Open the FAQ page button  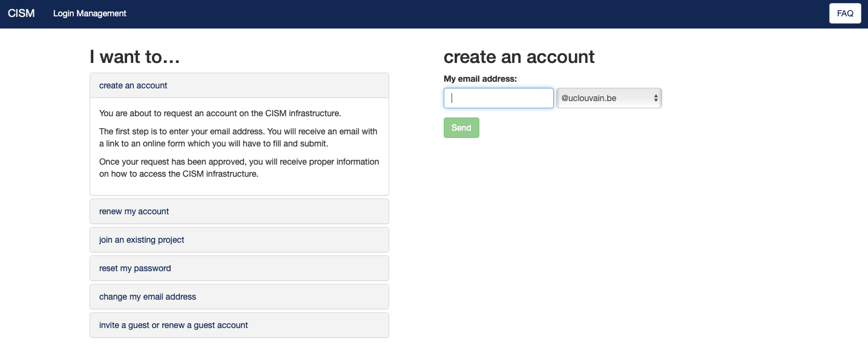[845, 13]
